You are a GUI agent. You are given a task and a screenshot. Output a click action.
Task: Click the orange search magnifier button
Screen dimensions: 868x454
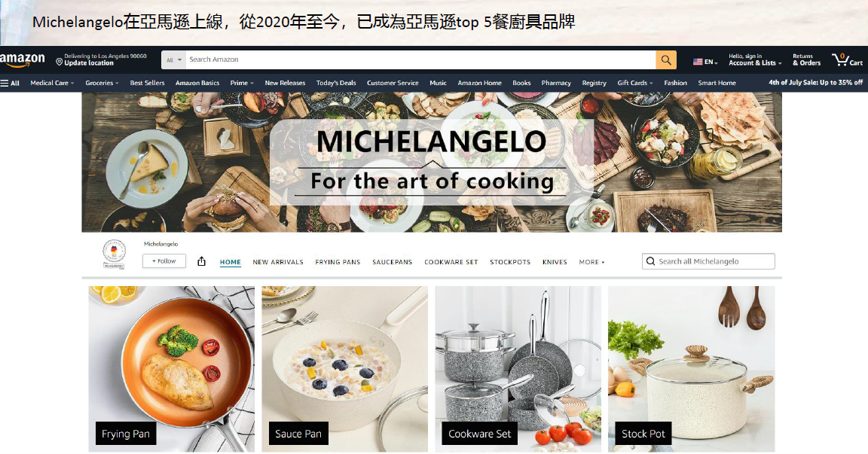tap(666, 59)
